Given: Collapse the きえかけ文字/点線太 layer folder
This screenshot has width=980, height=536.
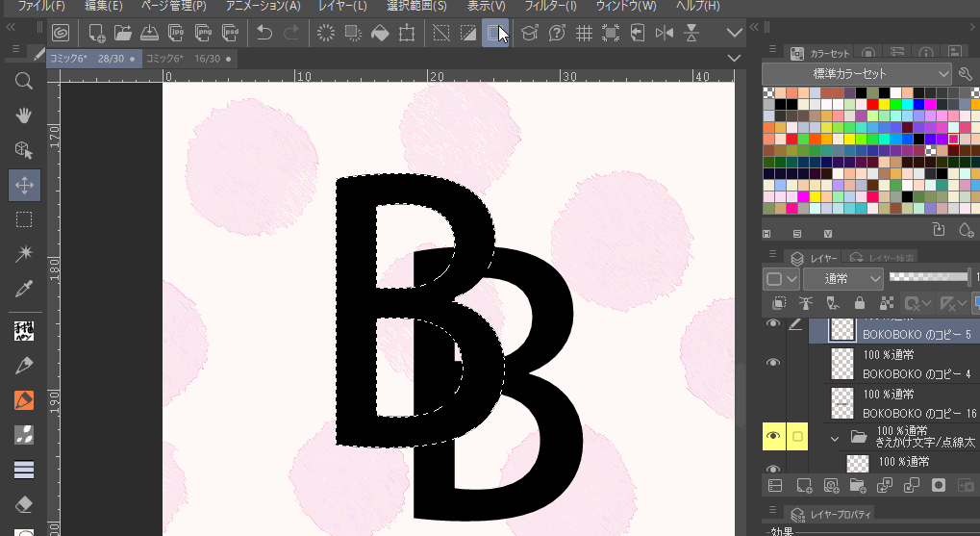Looking at the screenshot, I should (834, 437).
